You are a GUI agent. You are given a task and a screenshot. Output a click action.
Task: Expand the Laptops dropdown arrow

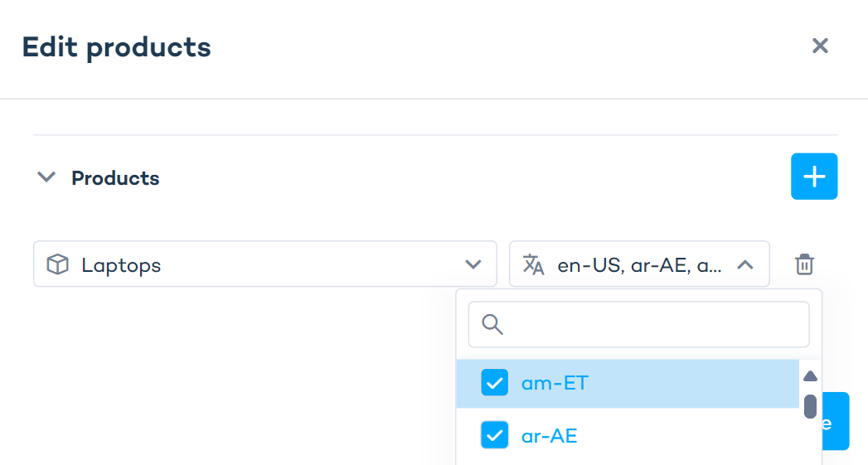(473, 264)
